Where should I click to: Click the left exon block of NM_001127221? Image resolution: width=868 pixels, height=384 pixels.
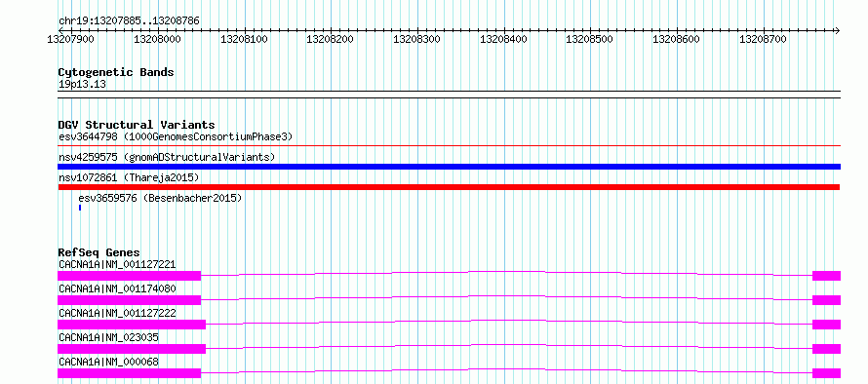129,276
